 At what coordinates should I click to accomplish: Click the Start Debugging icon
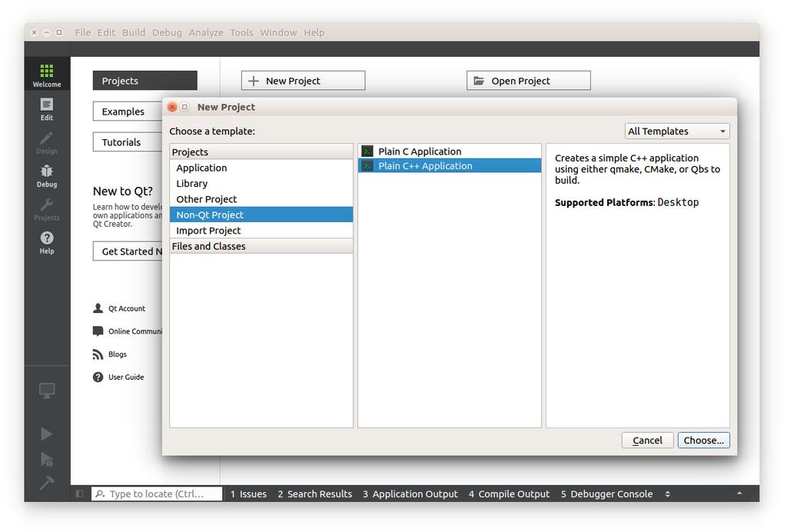pyautogui.click(x=47, y=459)
